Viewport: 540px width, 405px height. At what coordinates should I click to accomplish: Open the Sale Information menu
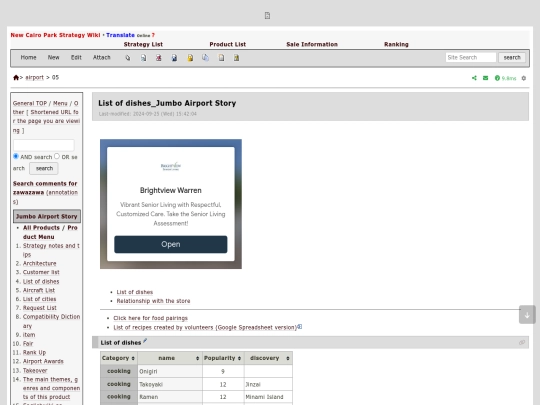click(x=312, y=44)
